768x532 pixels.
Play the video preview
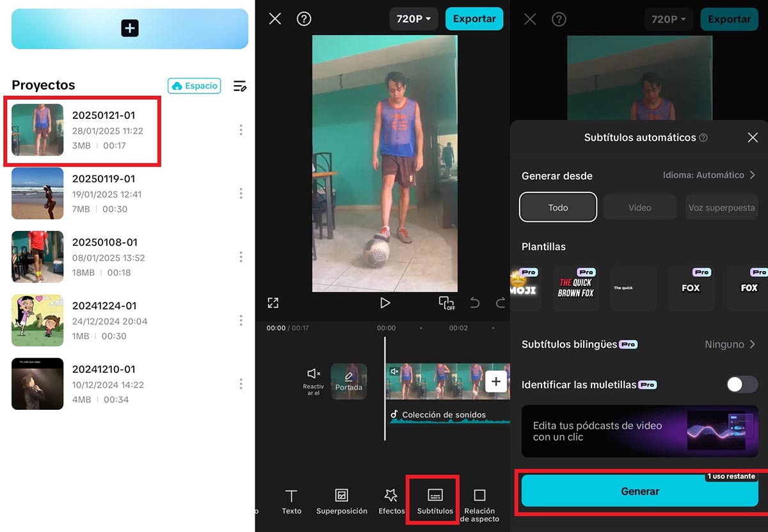coord(385,302)
